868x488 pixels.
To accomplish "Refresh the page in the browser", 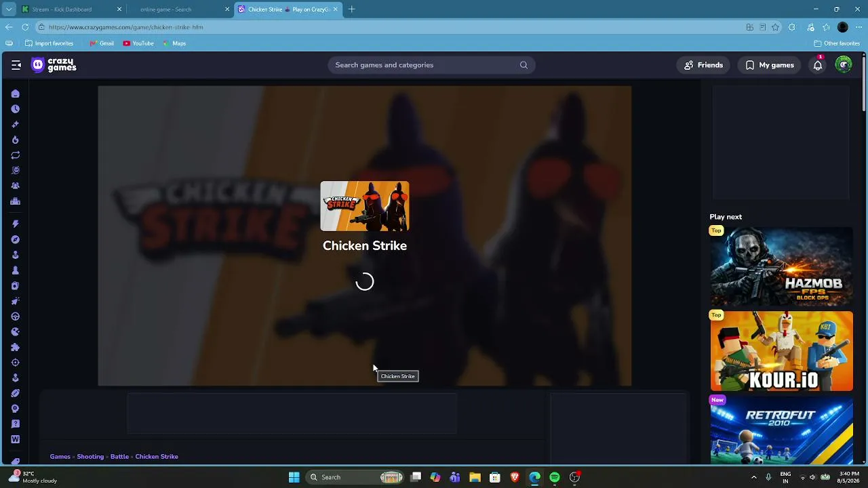I will click(x=25, y=27).
